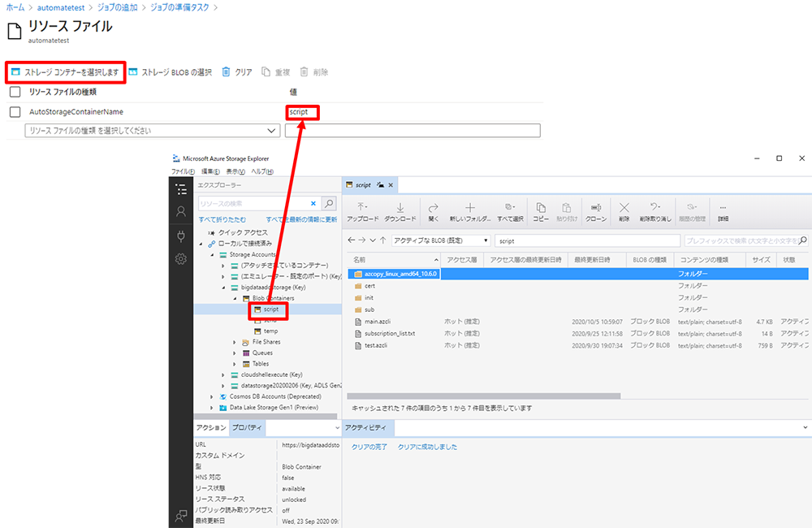Screen dimensions: 812x528
Task: Go back with the left arrow
Action: (x=352, y=240)
